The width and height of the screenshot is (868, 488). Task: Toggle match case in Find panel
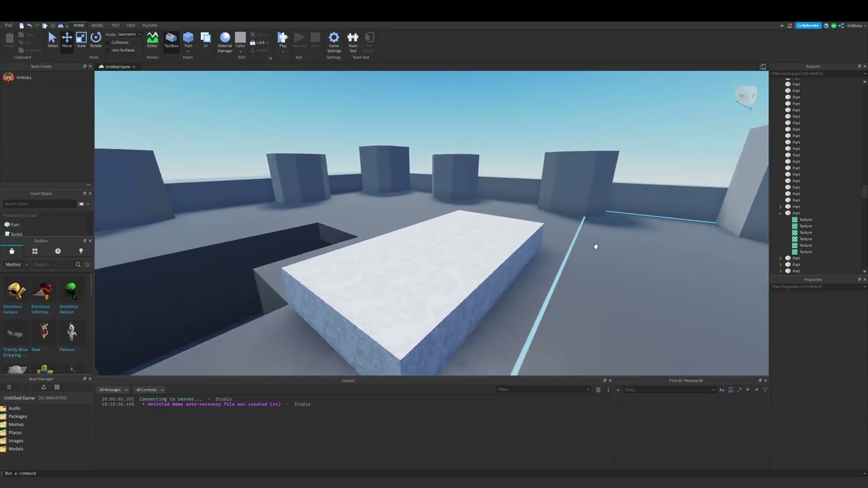(722, 390)
